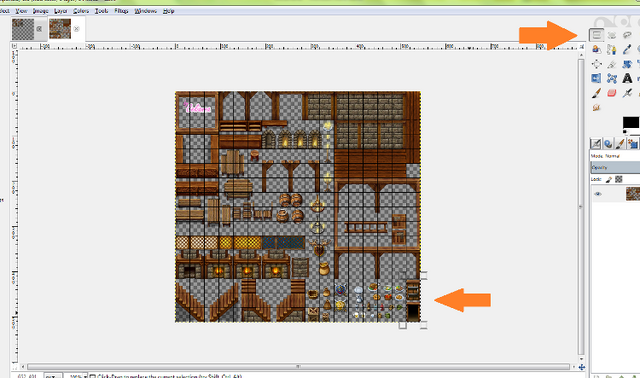The image size is (640, 378).
Task: Select the Free Select lasso tool
Action: click(x=627, y=35)
